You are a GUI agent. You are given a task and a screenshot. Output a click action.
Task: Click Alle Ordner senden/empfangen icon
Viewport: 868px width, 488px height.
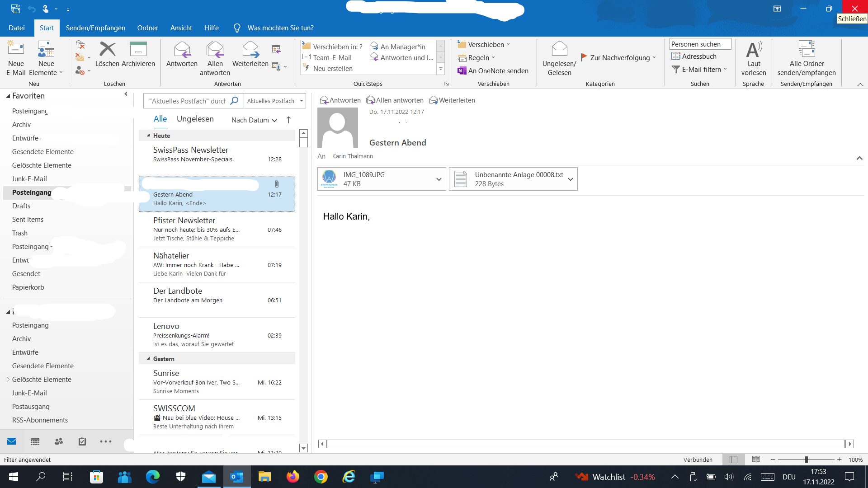pyautogui.click(x=806, y=49)
